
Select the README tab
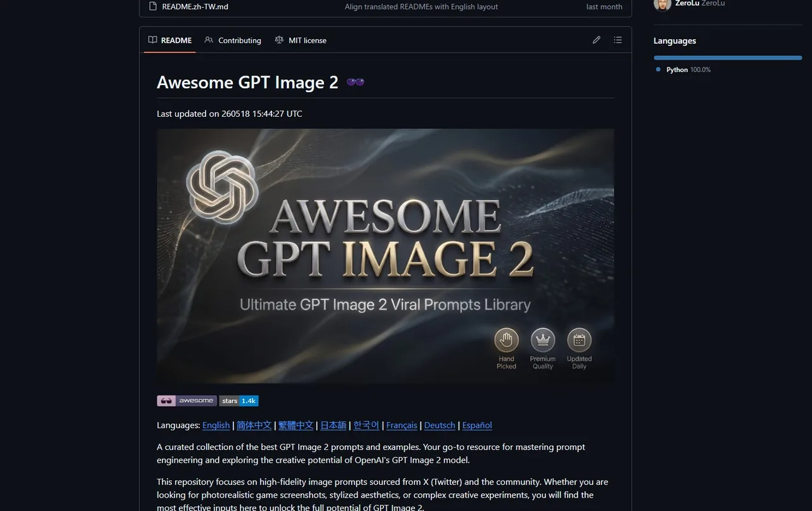point(169,40)
